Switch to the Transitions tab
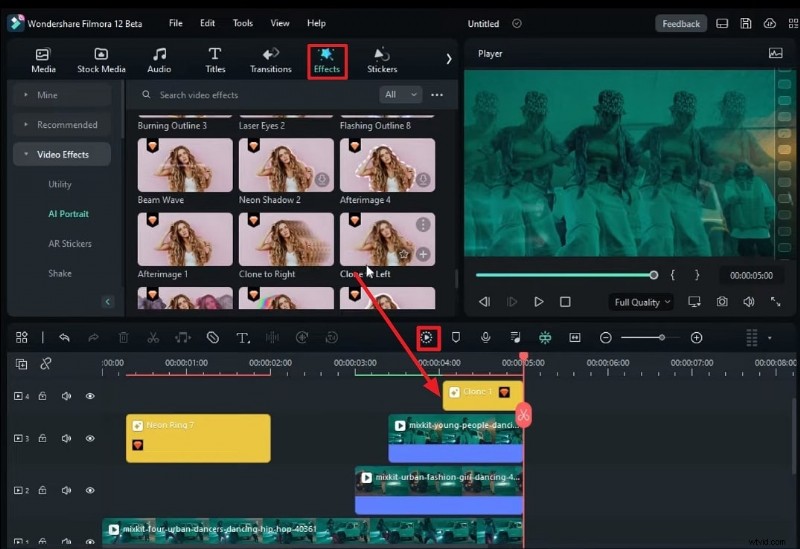This screenshot has width=800, height=549. tap(270, 60)
